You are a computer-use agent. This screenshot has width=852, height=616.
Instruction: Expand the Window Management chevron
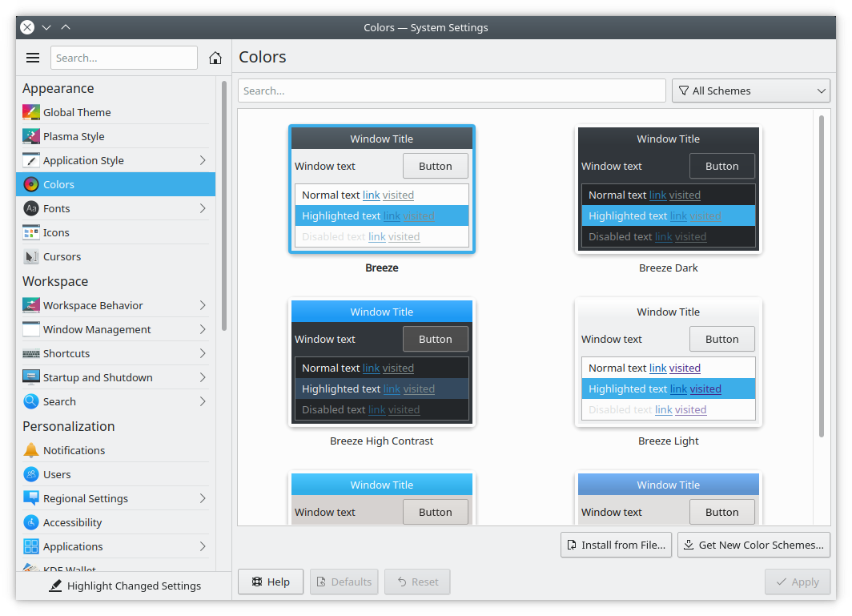203,329
